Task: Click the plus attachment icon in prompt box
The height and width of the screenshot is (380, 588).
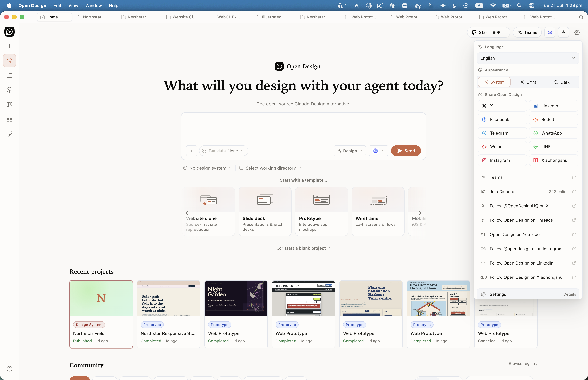Action: coord(191,151)
